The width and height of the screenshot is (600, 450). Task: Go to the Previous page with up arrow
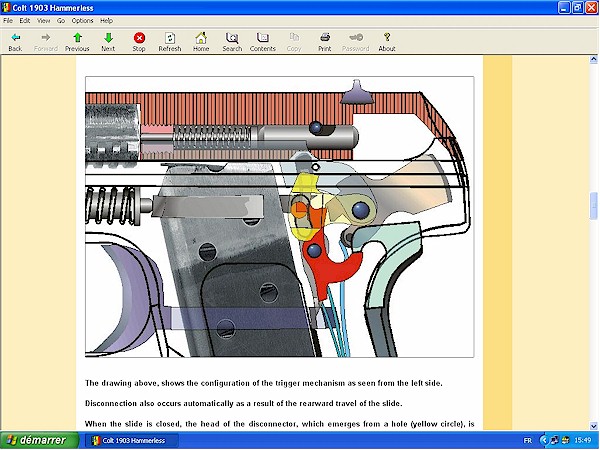[77, 41]
